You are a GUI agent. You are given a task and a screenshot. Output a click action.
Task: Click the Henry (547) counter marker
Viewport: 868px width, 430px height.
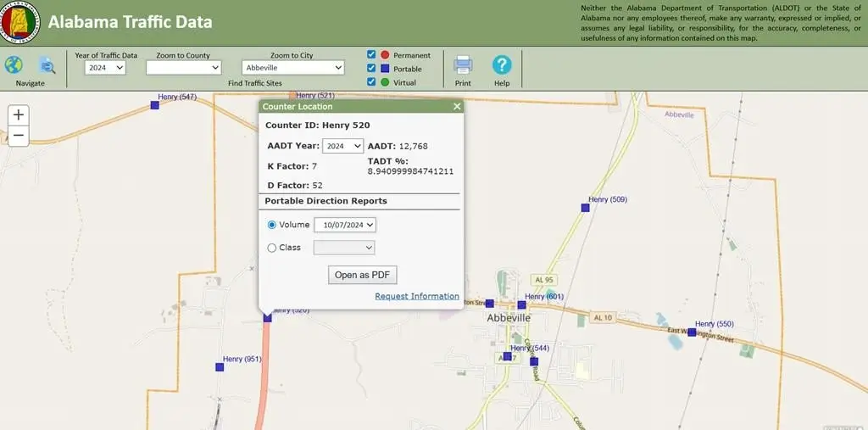pyautogui.click(x=154, y=105)
